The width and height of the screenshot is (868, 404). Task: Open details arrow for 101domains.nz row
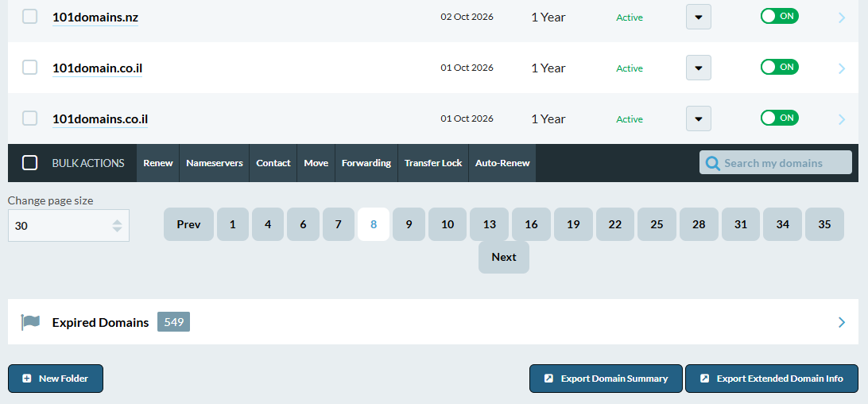(x=842, y=17)
